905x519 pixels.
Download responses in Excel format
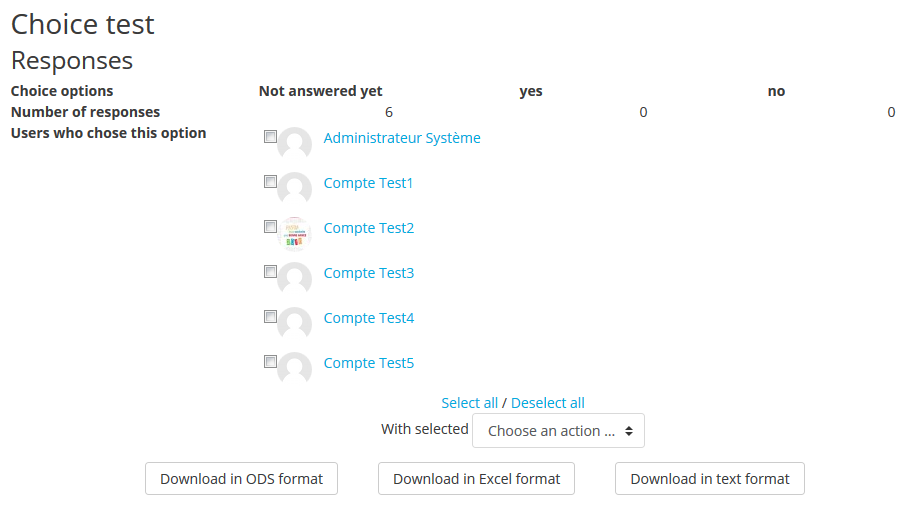click(x=476, y=479)
